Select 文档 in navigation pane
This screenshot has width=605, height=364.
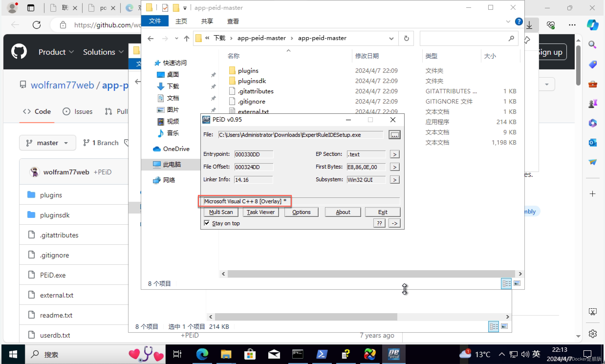[x=168, y=98]
